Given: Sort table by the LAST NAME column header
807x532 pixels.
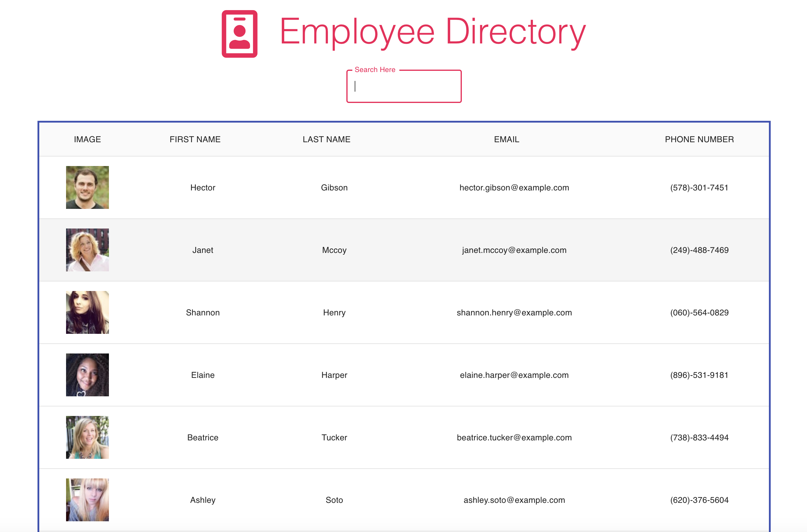Looking at the screenshot, I should point(326,139).
